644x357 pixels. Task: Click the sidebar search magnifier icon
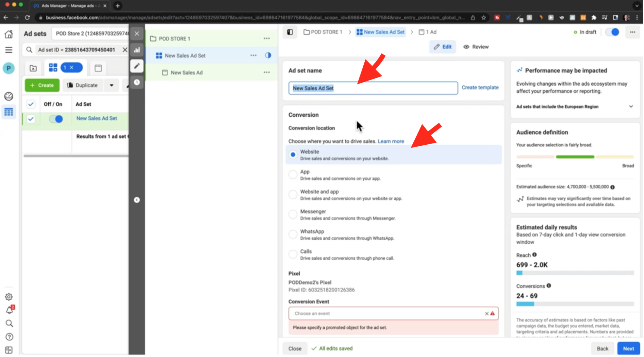[x=9, y=323]
